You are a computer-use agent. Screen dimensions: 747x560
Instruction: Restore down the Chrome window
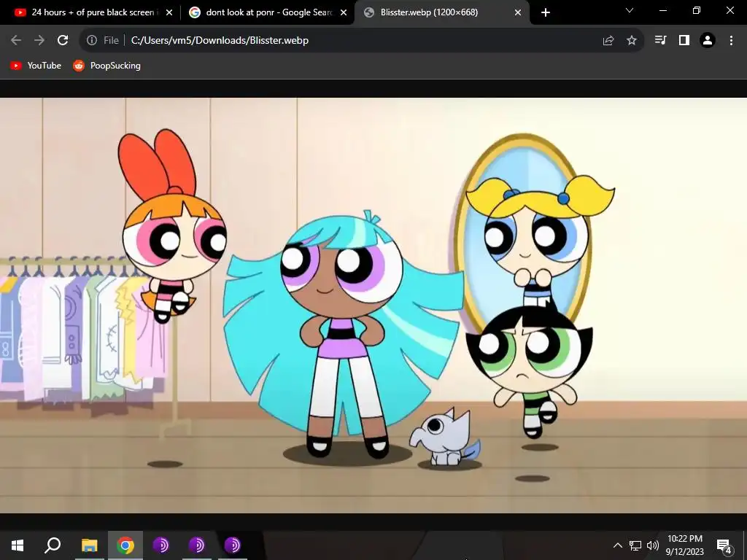697,10
